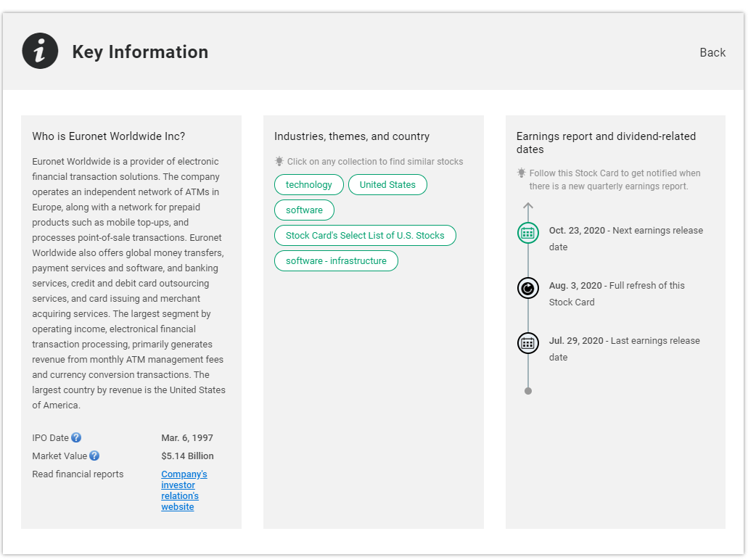Click the Key Information title
Screen dimensions: 748x560
click(x=140, y=52)
